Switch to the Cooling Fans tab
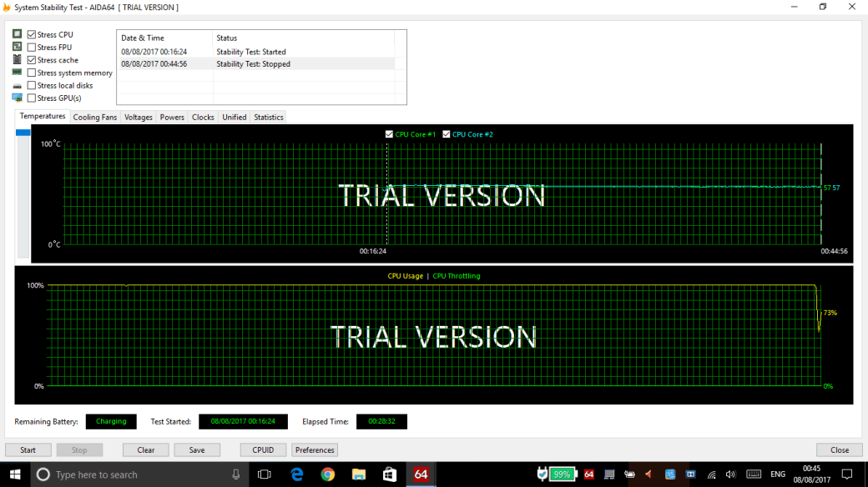868x487 pixels. pyautogui.click(x=95, y=118)
